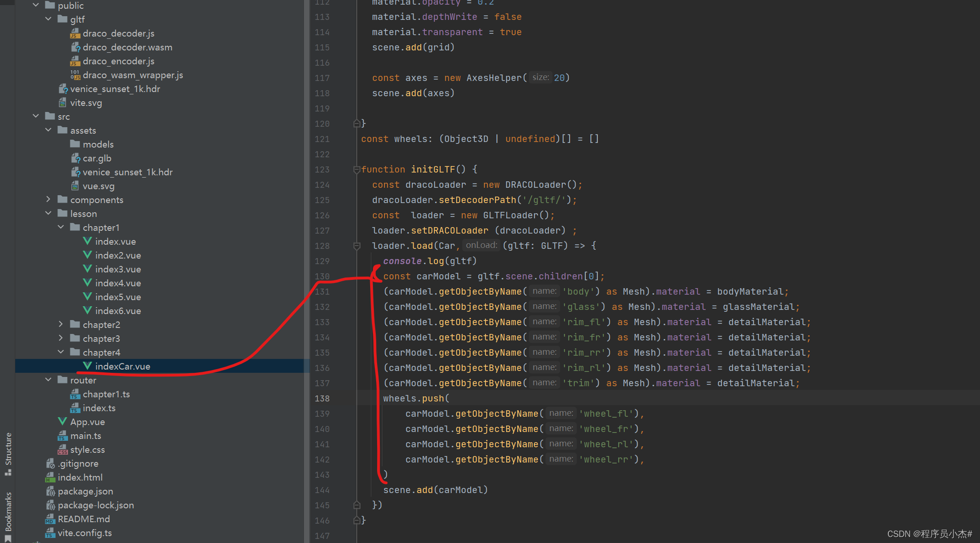This screenshot has height=543, width=980.
Task: Select index5.vue in the project tree
Action: point(118,297)
